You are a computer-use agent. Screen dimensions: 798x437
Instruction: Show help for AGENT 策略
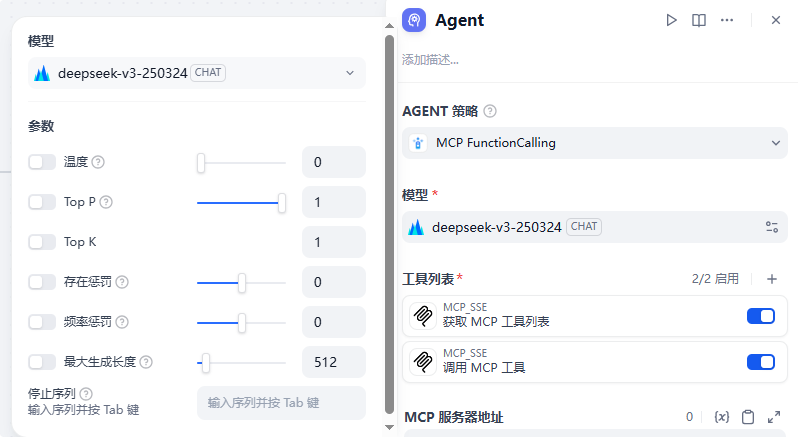[490, 111]
